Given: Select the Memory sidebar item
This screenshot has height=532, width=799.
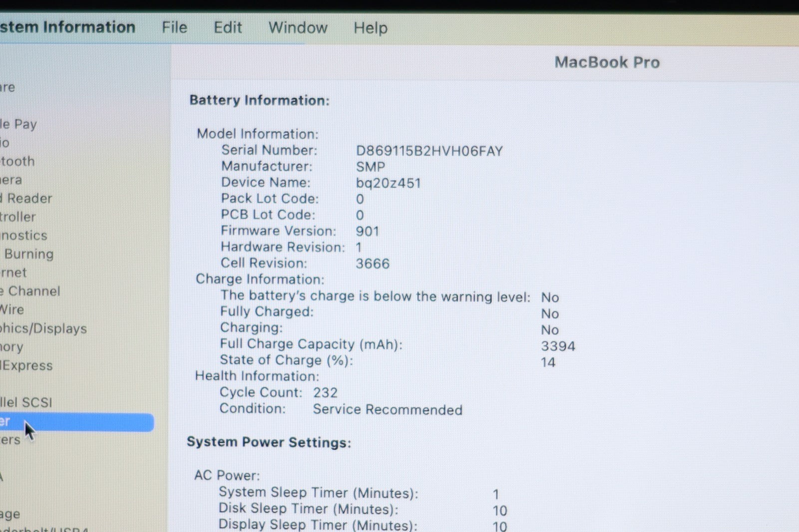Looking at the screenshot, I should 11,347.
